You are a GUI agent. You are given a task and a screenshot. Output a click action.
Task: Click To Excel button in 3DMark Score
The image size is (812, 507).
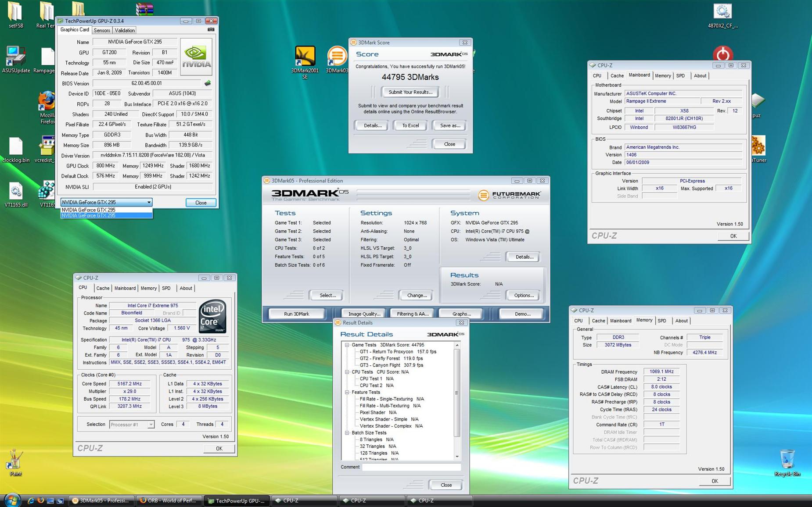coord(410,125)
